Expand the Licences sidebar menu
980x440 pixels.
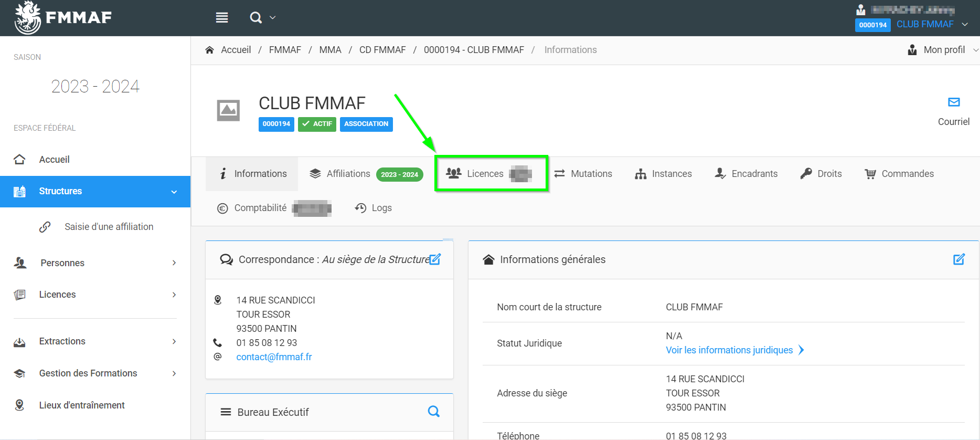[x=95, y=295]
